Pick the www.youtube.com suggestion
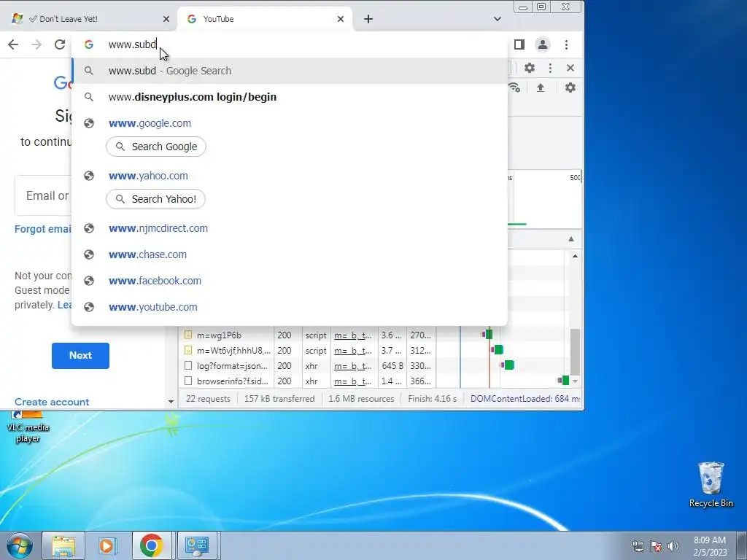 290,307
